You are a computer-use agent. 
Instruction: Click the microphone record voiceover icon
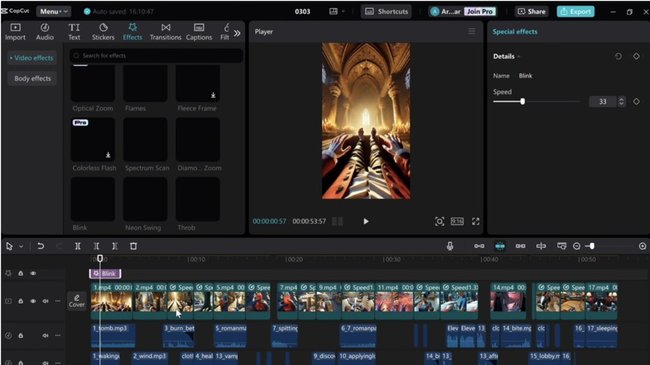pyautogui.click(x=450, y=246)
